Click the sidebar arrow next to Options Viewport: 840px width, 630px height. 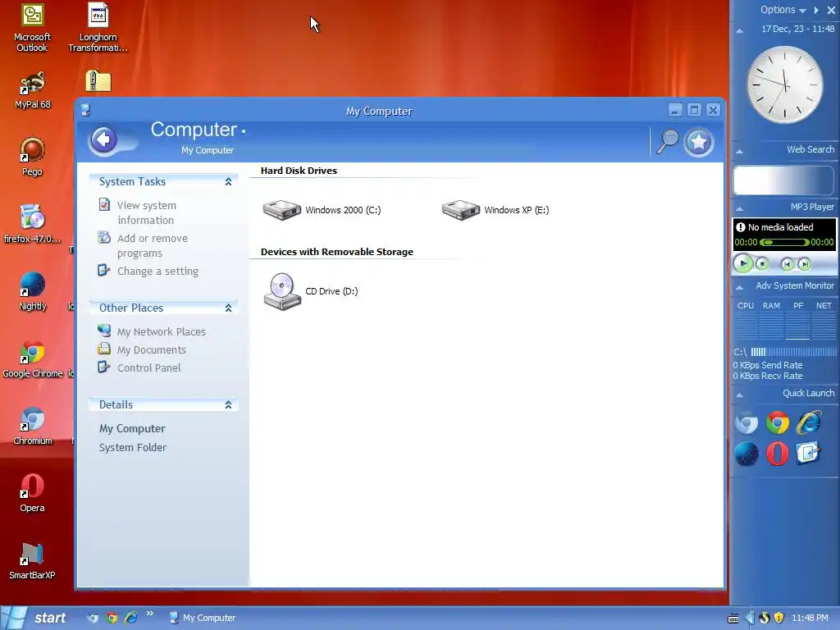816,10
